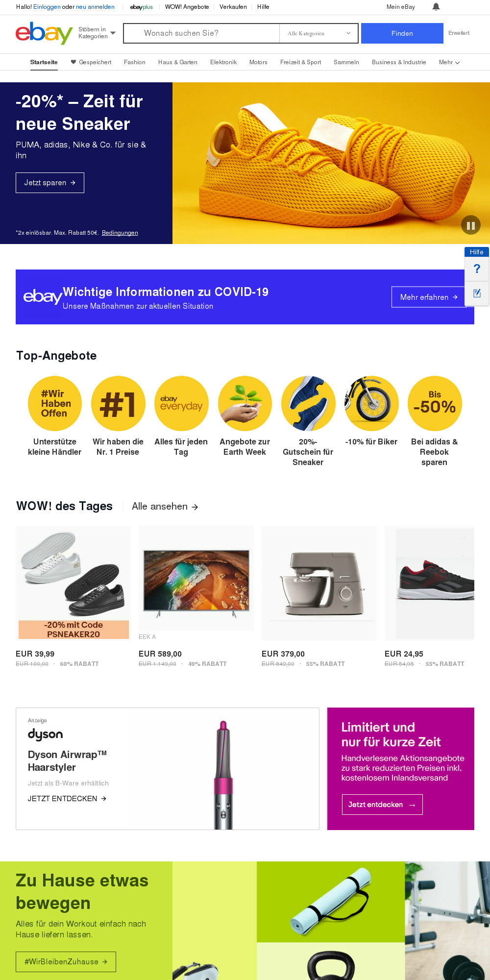Switch to the Elektronik tab

223,62
